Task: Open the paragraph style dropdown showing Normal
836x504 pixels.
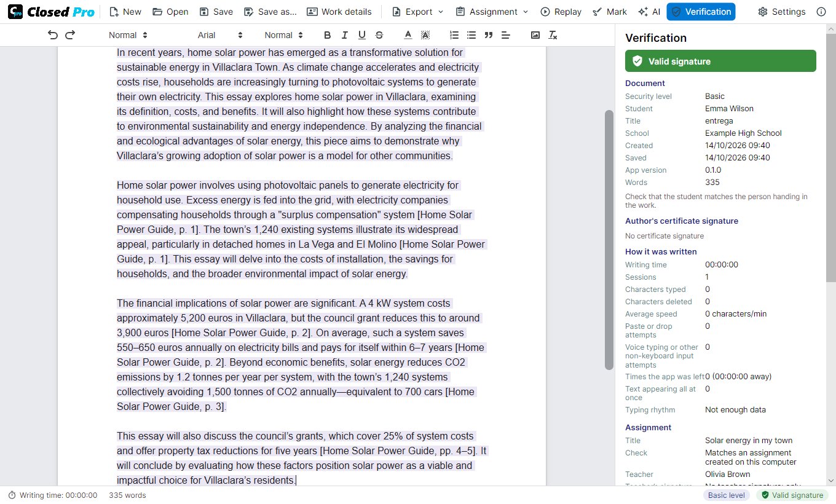Action: click(128, 35)
